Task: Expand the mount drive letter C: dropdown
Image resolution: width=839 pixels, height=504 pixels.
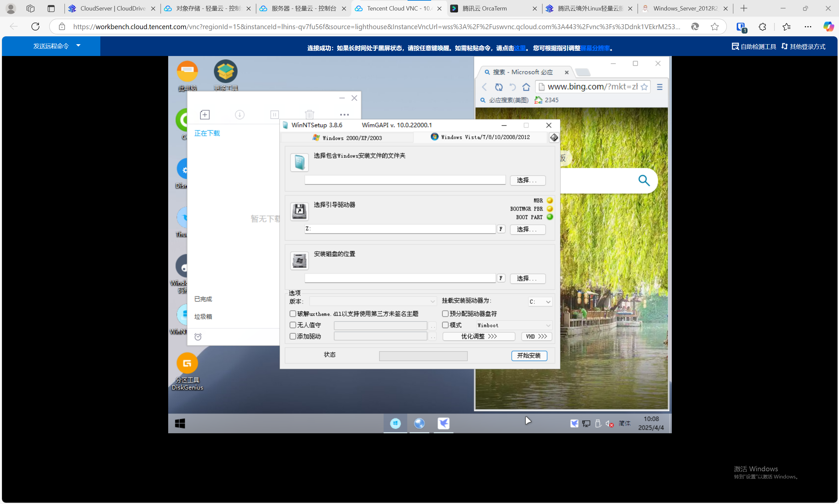Action: [540, 302]
